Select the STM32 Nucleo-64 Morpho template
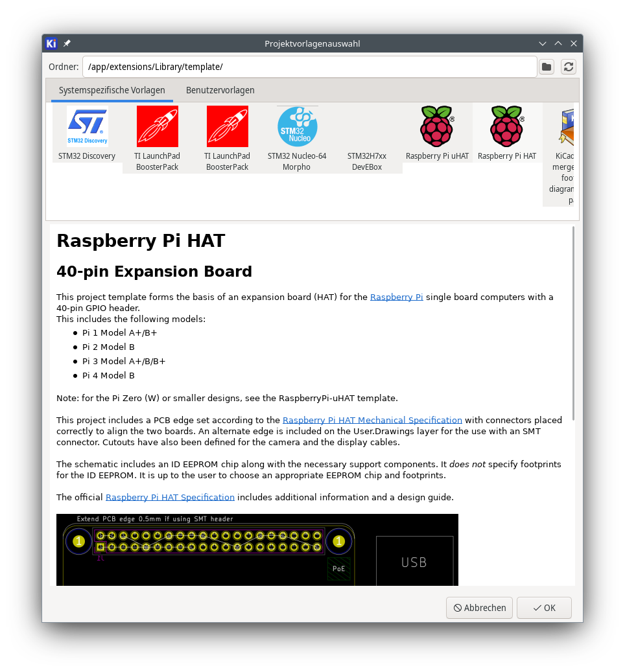 tap(297, 127)
